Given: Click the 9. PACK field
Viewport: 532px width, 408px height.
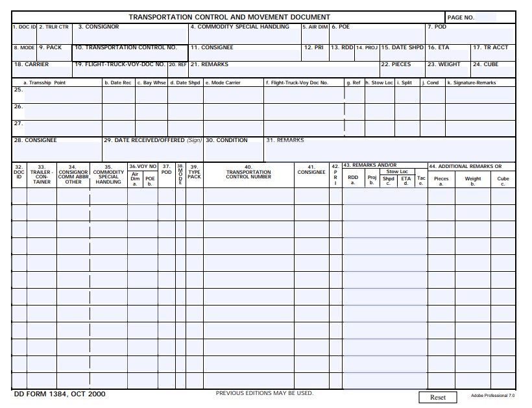Looking at the screenshot, I should [x=54, y=55].
